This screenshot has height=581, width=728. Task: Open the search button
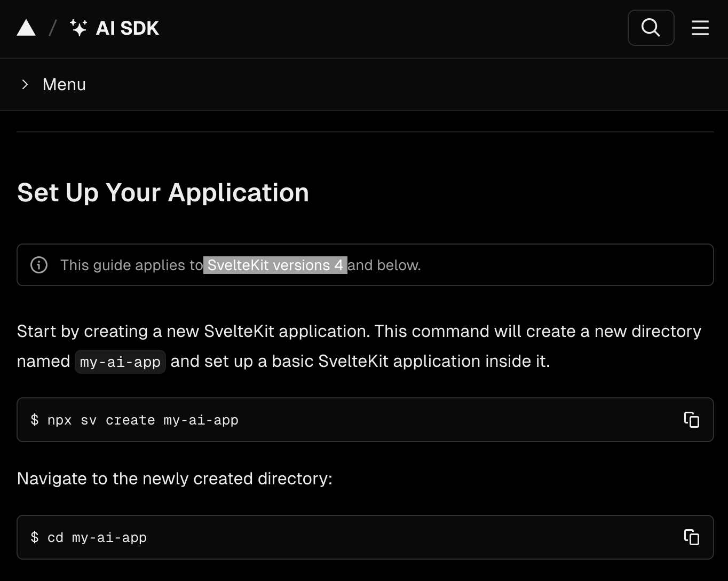pos(651,28)
